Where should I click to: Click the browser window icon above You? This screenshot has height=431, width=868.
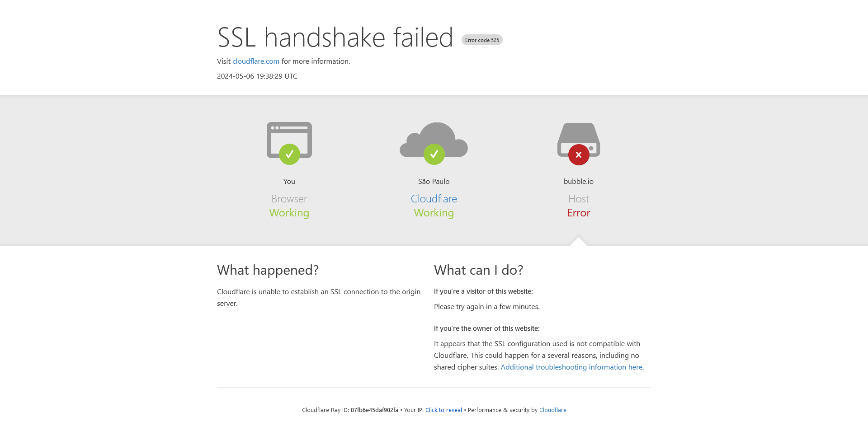click(x=289, y=140)
